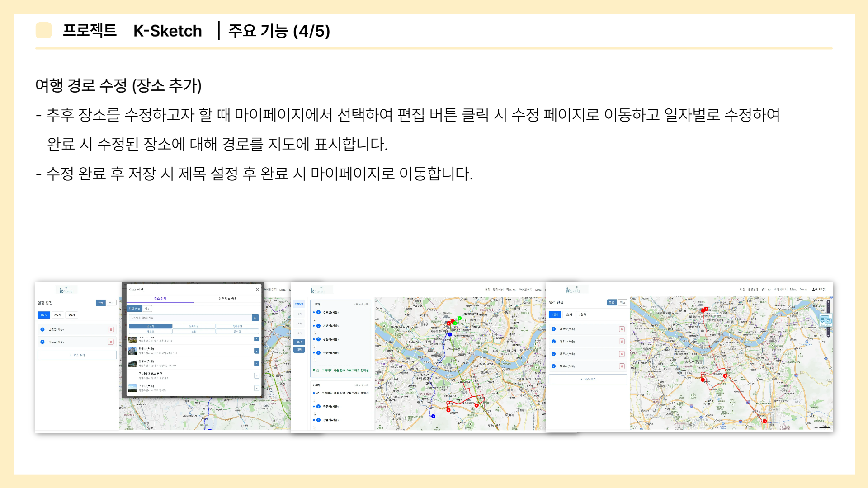Delete fourth place in rightmost screenshot list

pyautogui.click(x=622, y=366)
